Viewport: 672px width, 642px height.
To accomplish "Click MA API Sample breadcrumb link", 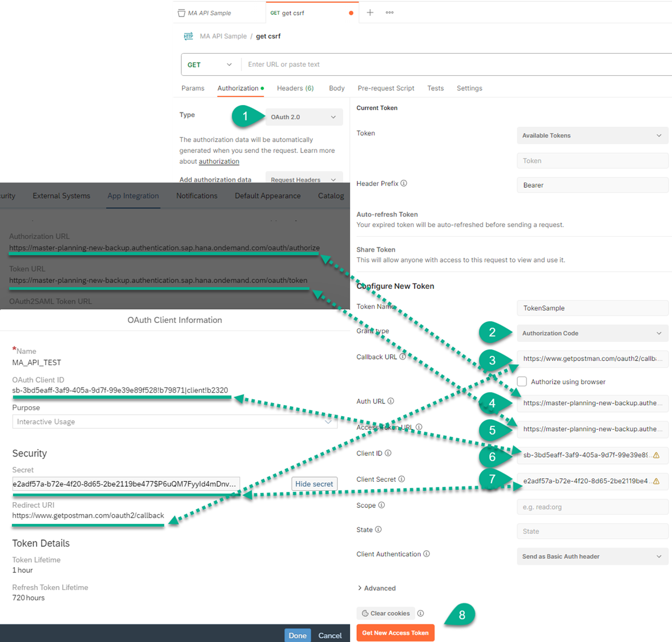I will [223, 37].
